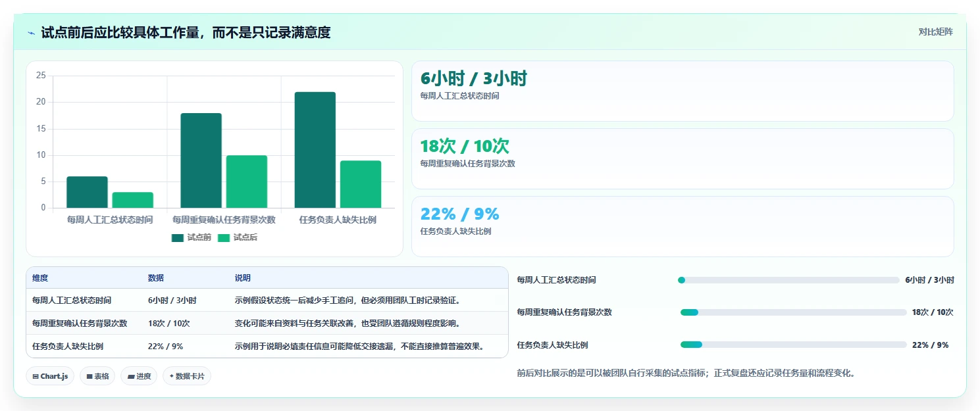Viewport: 980px width, 411px height.
Task: Click the footnote starting 前后对比展示的是
Action: [x=686, y=373]
